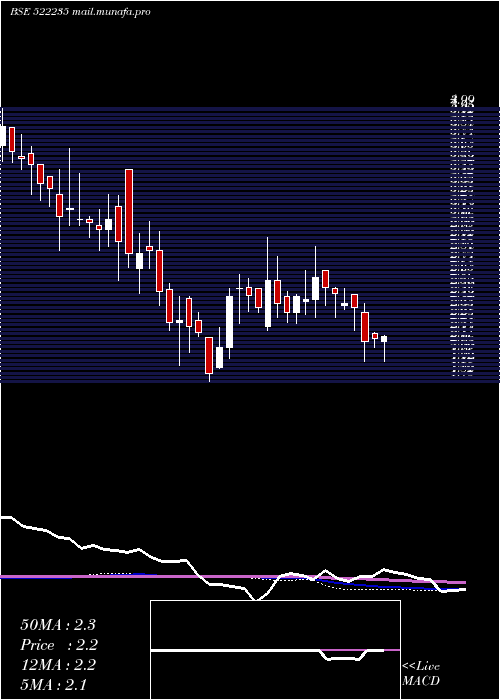
Task: Click inside the MACD inset chart box
Action: click(275, 650)
